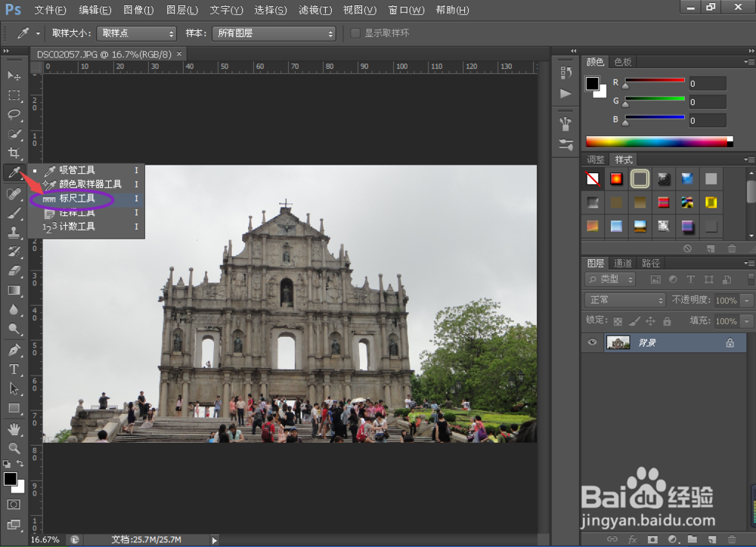Select the Crop tool

pyautogui.click(x=14, y=153)
